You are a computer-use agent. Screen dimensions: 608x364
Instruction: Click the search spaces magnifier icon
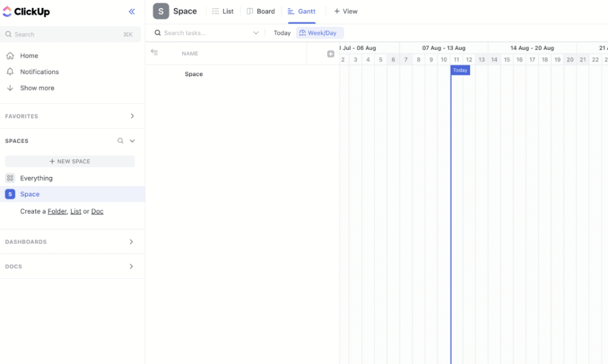(x=120, y=141)
